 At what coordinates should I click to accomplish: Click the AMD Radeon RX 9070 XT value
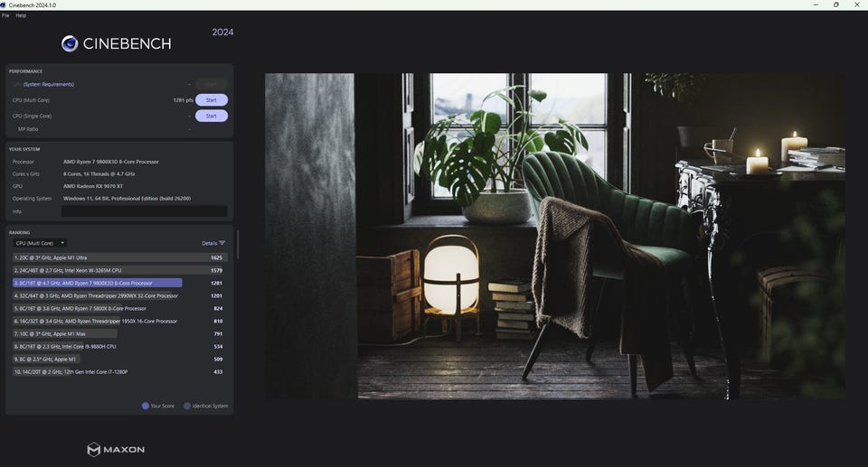tap(93, 186)
